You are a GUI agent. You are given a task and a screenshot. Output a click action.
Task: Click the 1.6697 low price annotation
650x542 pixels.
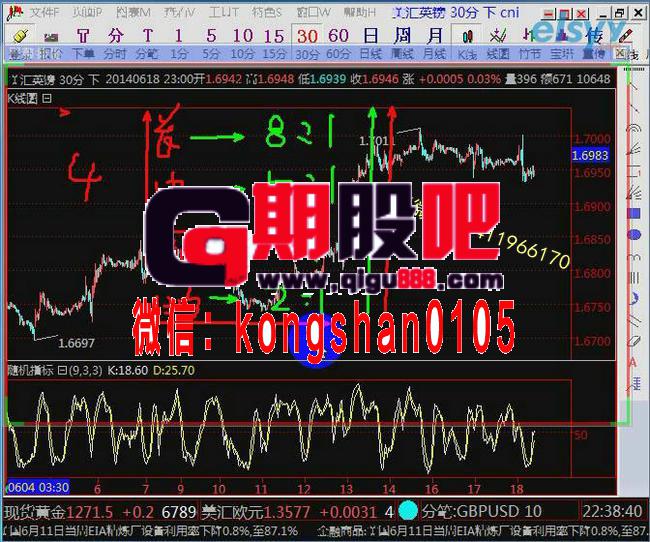click(x=76, y=343)
